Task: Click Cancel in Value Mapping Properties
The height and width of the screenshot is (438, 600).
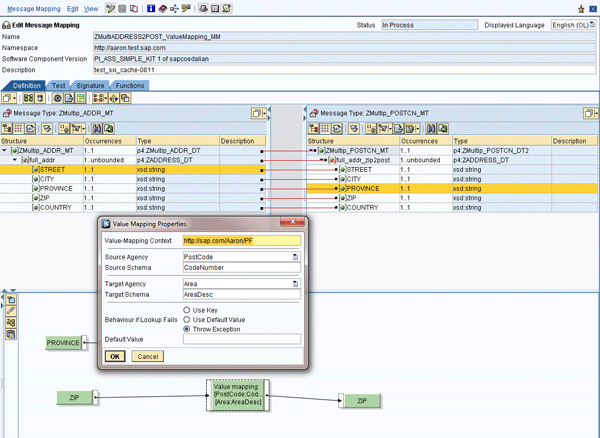Action: 147,356
